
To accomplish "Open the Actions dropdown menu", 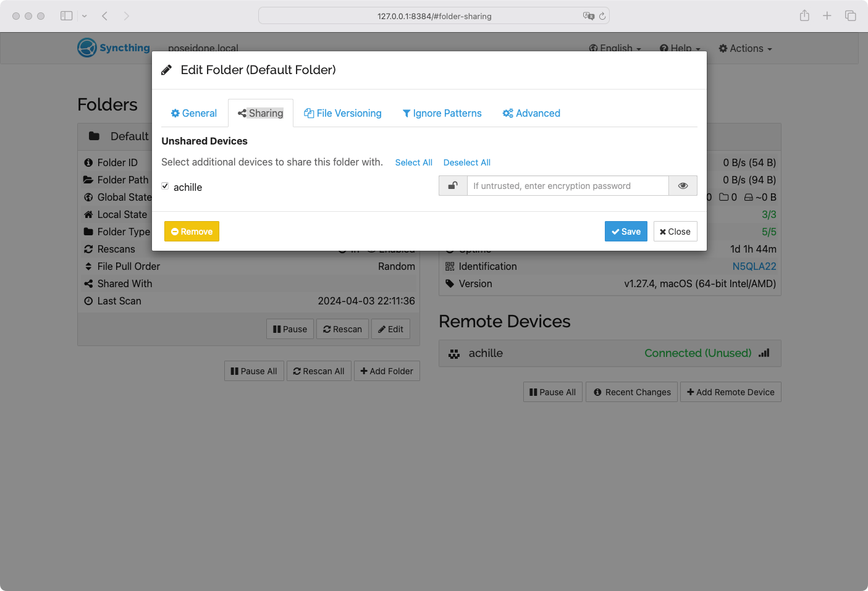I will pyautogui.click(x=745, y=48).
